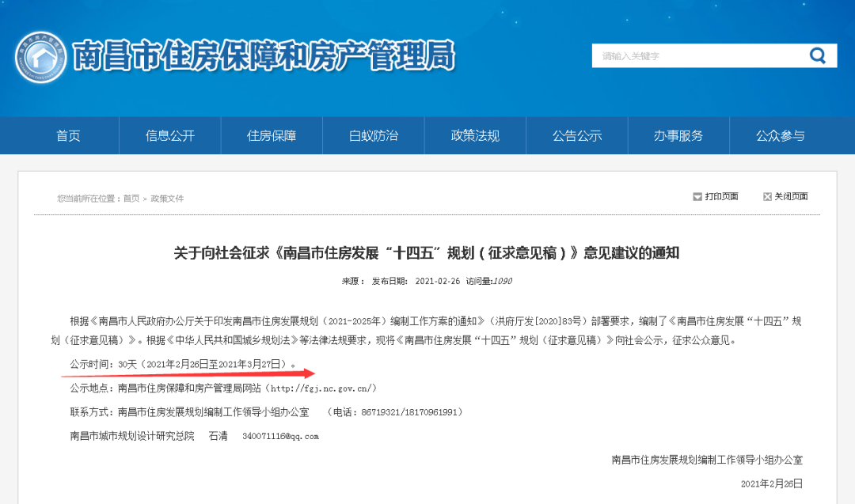The image size is (855, 504).
Task: Click the visit count 1090
Action: [502, 281]
